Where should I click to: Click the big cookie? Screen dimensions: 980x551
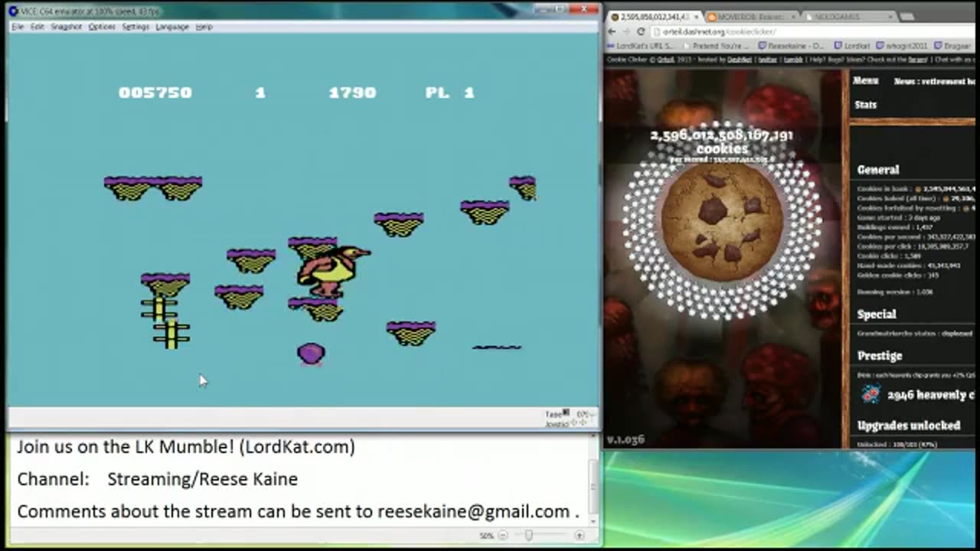(x=721, y=221)
